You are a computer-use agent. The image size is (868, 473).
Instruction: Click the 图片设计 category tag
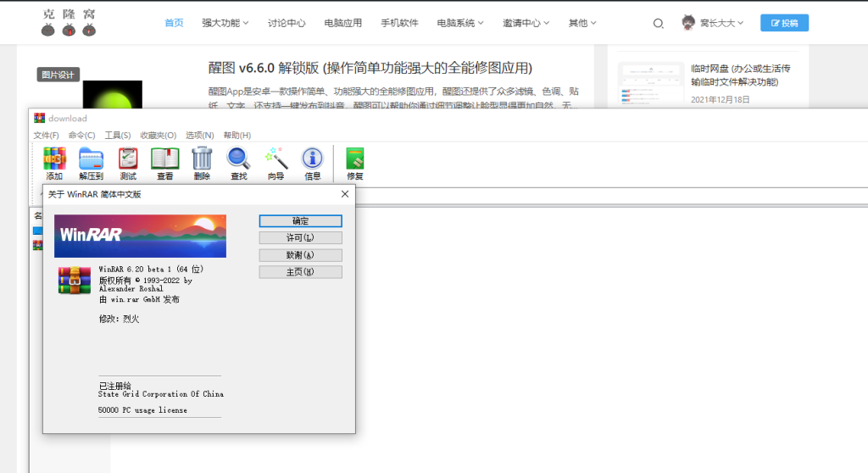(58, 75)
